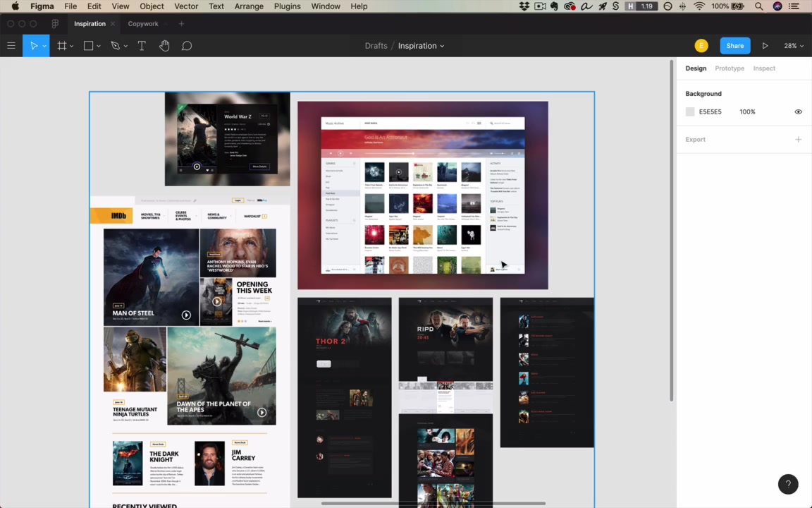Open the Plugins menu
Viewport: 812px width, 508px height.
[x=287, y=6]
